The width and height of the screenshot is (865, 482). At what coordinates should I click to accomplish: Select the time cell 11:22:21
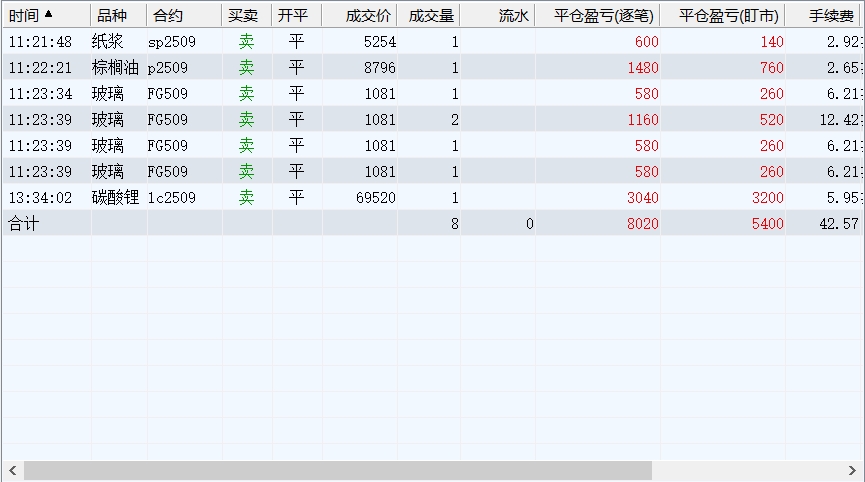pos(40,67)
